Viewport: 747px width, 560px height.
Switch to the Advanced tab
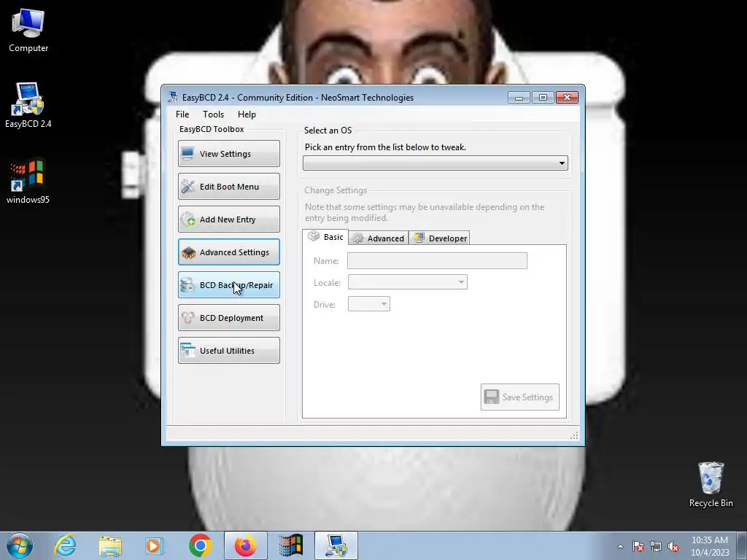pyautogui.click(x=379, y=238)
